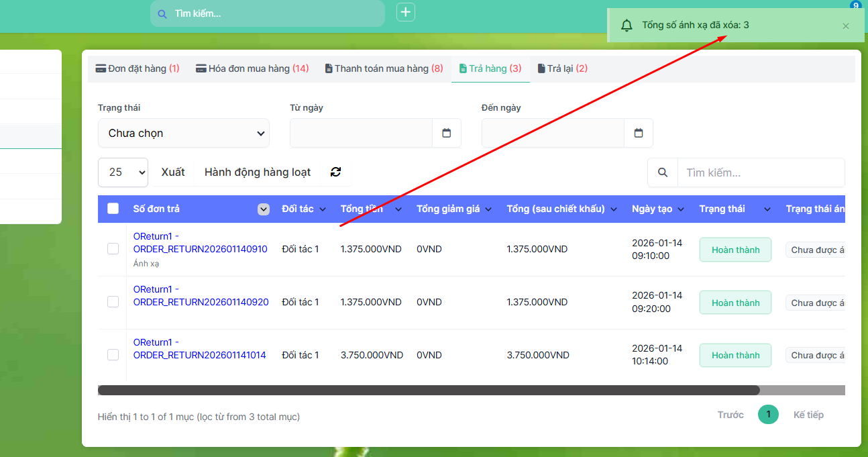Open the Trạng thái dropdown (Chưa chọn)

184,133
